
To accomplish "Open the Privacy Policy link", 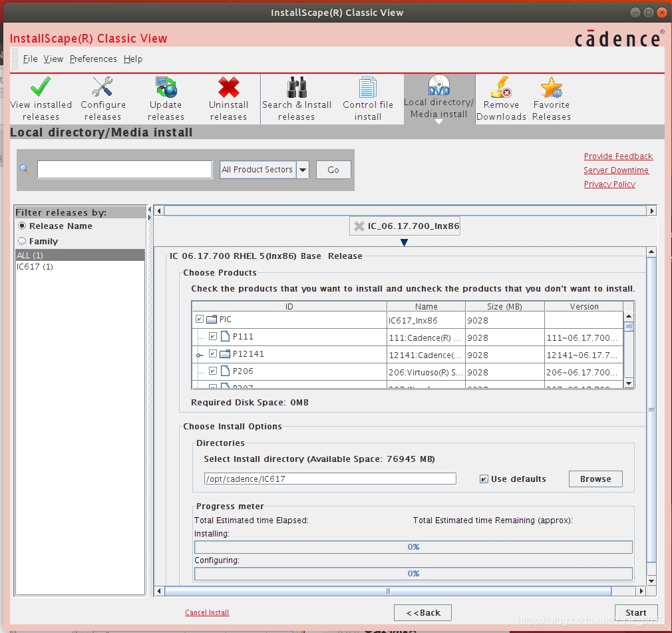I will point(609,184).
